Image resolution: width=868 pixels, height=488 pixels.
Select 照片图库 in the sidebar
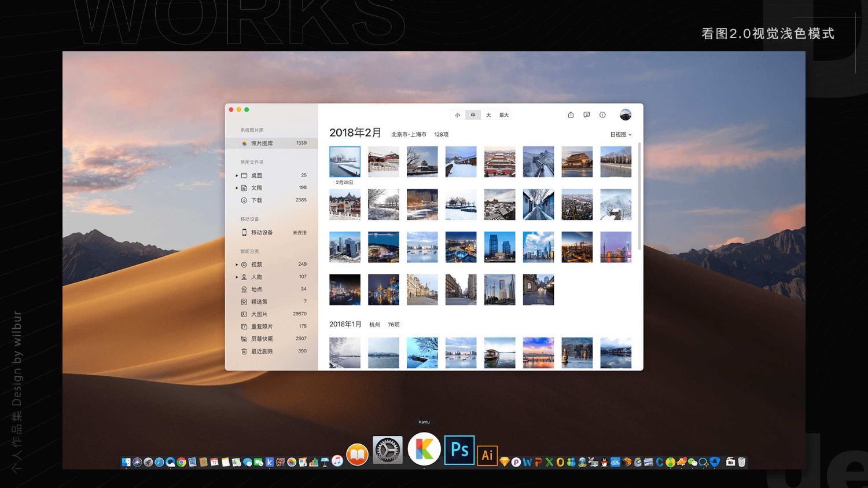click(262, 143)
